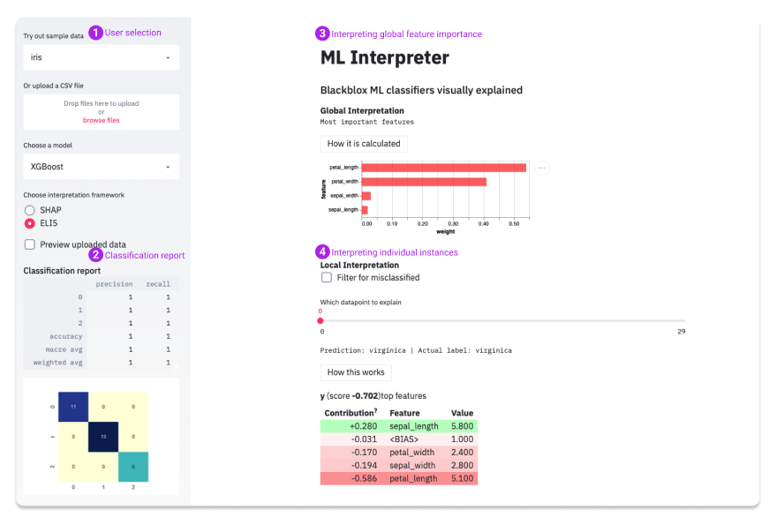Select the SHAP interpretation framework

[30, 210]
